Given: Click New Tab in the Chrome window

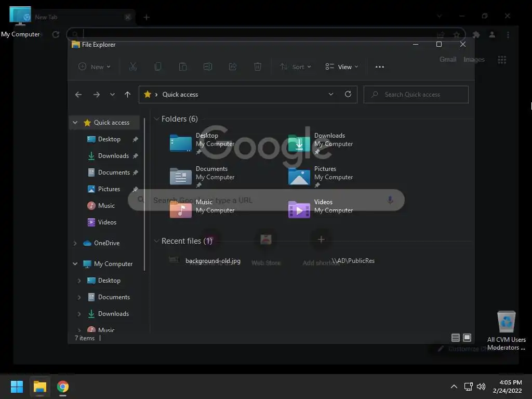Looking at the screenshot, I should pyautogui.click(x=46, y=17).
